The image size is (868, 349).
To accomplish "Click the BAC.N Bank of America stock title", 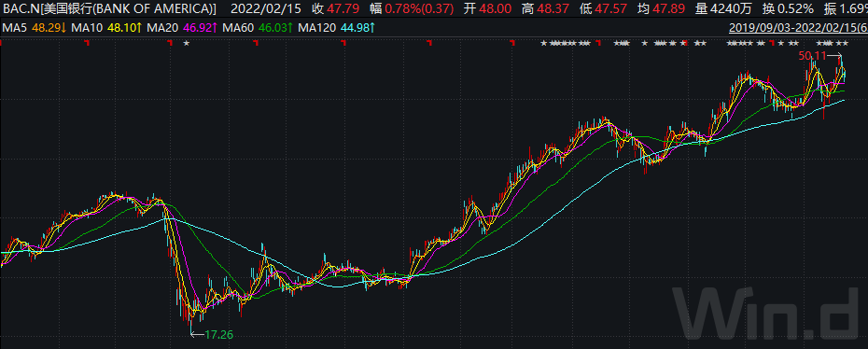I will pyautogui.click(x=109, y=8).
